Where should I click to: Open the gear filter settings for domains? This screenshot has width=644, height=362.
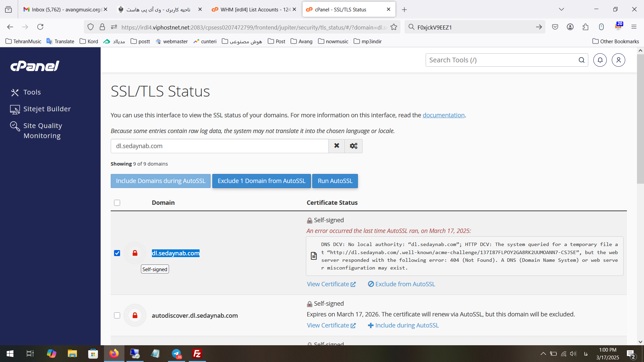(354, 146)
